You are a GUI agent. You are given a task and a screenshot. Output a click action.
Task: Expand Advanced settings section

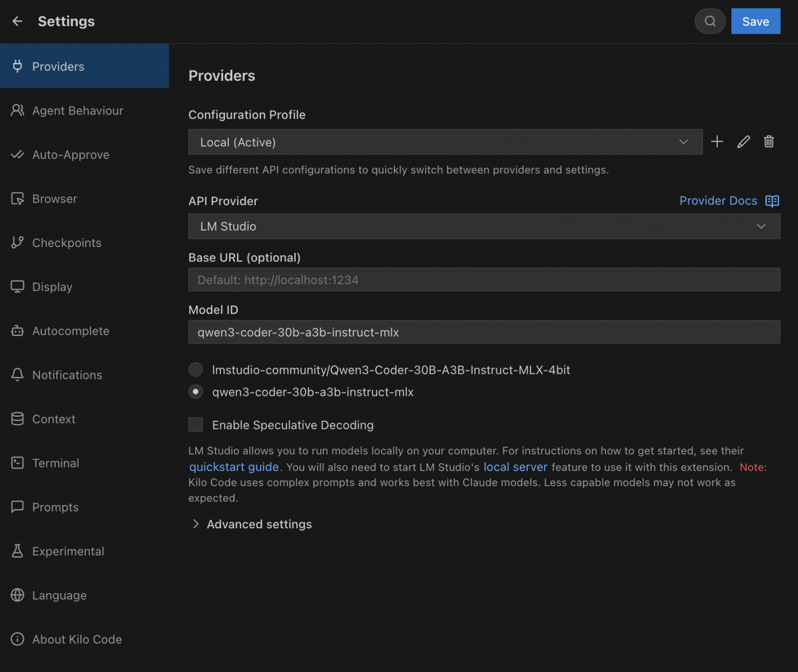[x=259, y=524]
